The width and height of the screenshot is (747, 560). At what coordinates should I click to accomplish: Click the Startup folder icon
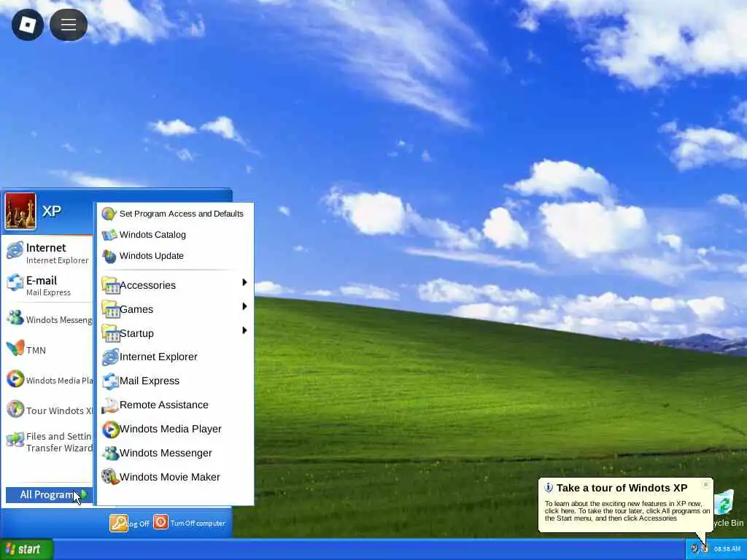pos(111,333)
